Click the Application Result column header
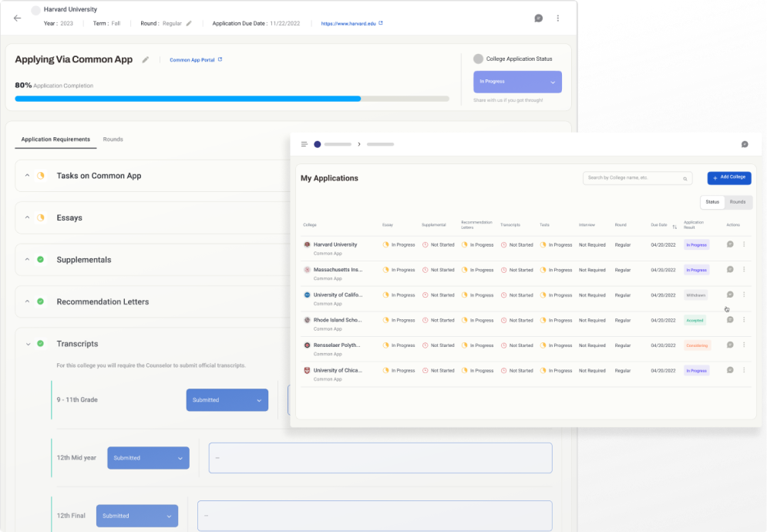767x532 pixels. click(694, 224)
